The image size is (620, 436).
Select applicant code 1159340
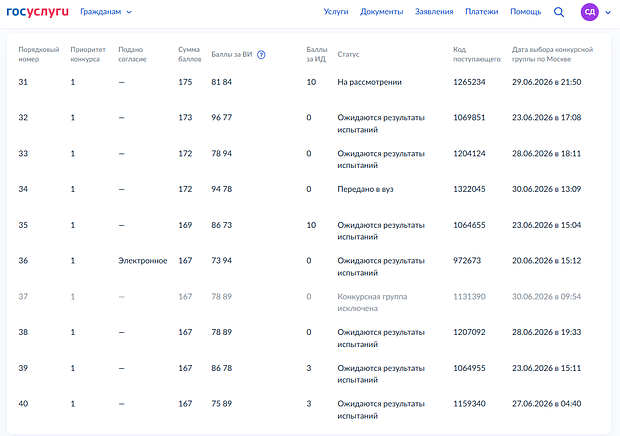(x=469, y=404)
